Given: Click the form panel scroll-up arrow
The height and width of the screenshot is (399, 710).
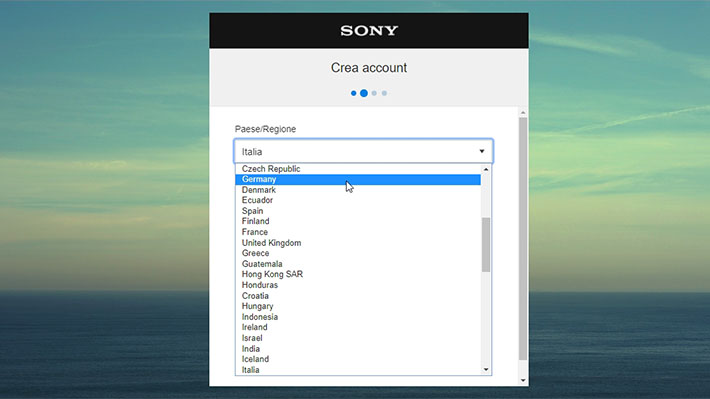Looking at the screenshot, I should click(x=523, y=113).
